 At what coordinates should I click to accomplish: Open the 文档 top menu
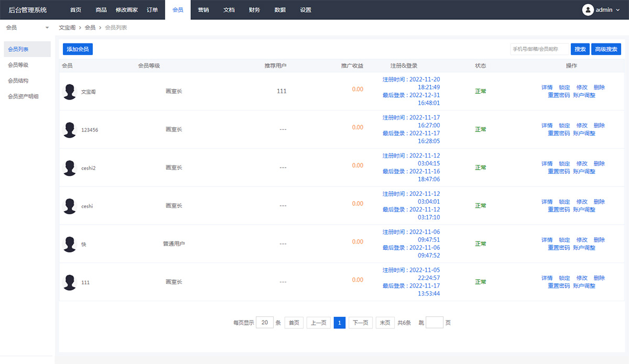click(x=229, y=10)
